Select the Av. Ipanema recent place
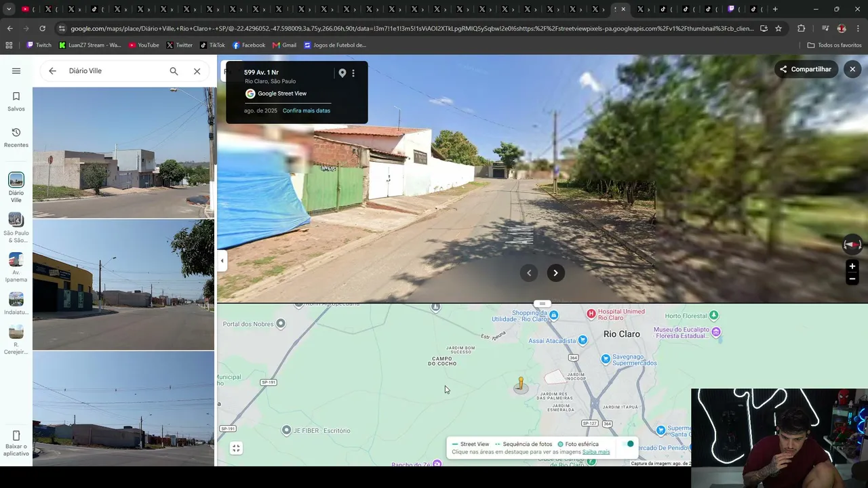868x488 pixels. tap(16, 268)
